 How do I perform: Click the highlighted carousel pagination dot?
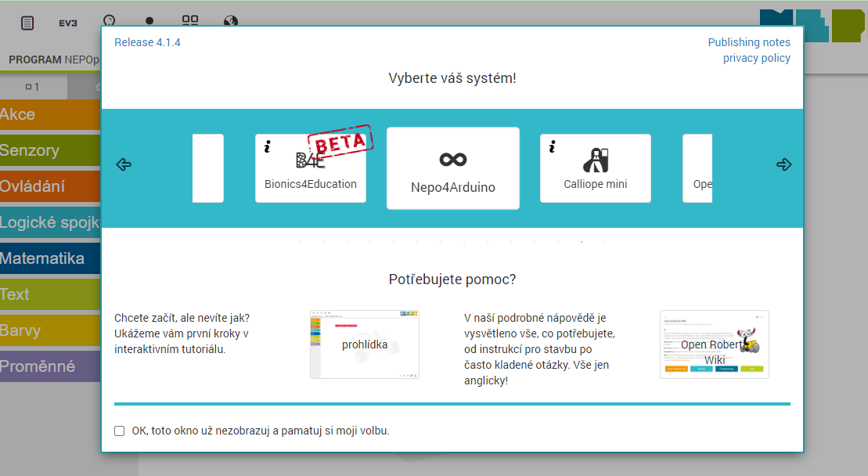tap(582, 242)
